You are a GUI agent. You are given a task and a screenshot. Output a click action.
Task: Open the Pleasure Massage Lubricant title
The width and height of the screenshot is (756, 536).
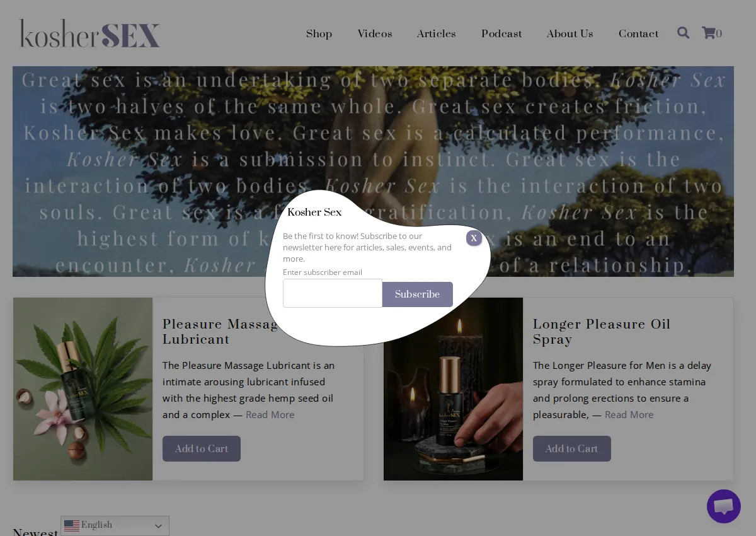click(220, 332)
